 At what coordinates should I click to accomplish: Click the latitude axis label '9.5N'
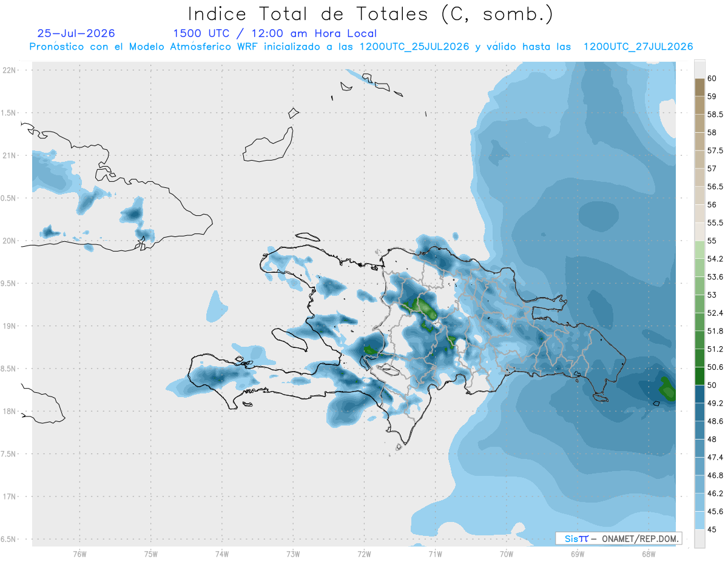(x=9, y=284)
